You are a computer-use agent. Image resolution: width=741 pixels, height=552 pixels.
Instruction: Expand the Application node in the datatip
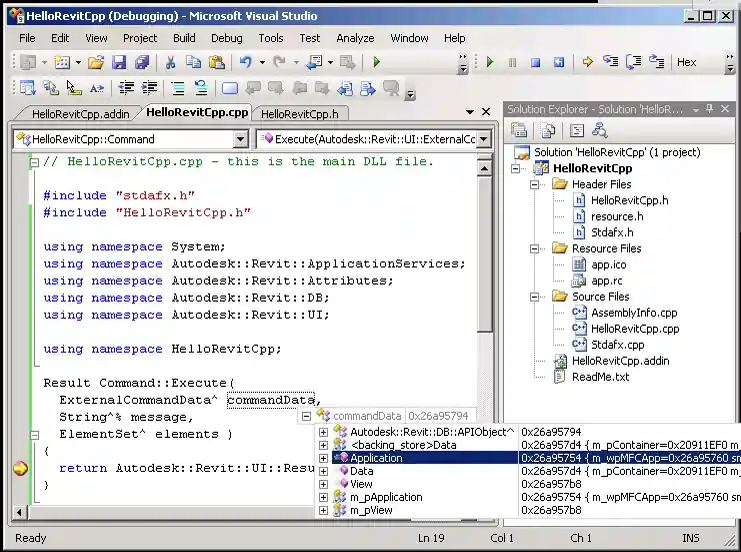coord(323,458)
